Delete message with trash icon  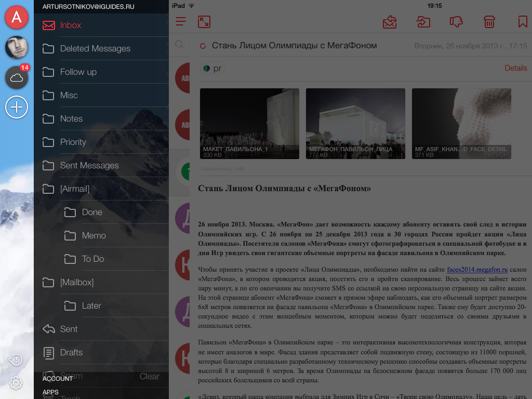pos(489,22)
